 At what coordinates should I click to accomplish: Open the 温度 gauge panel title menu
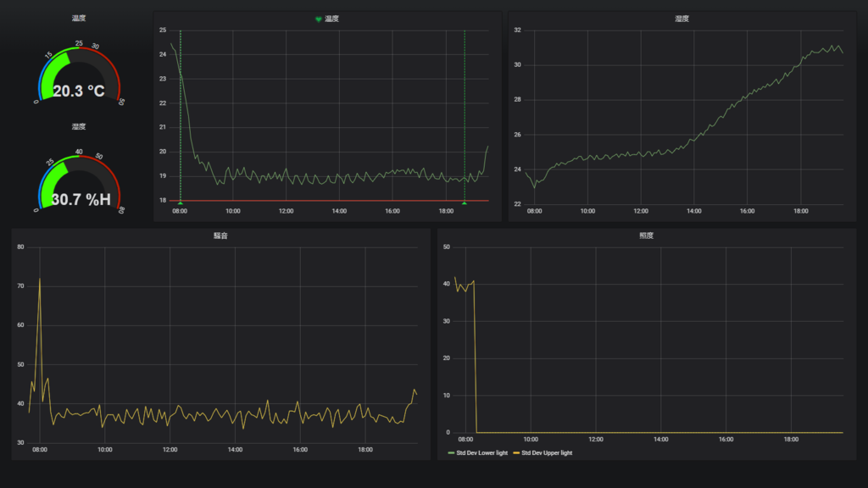click(x=79, y=19)
